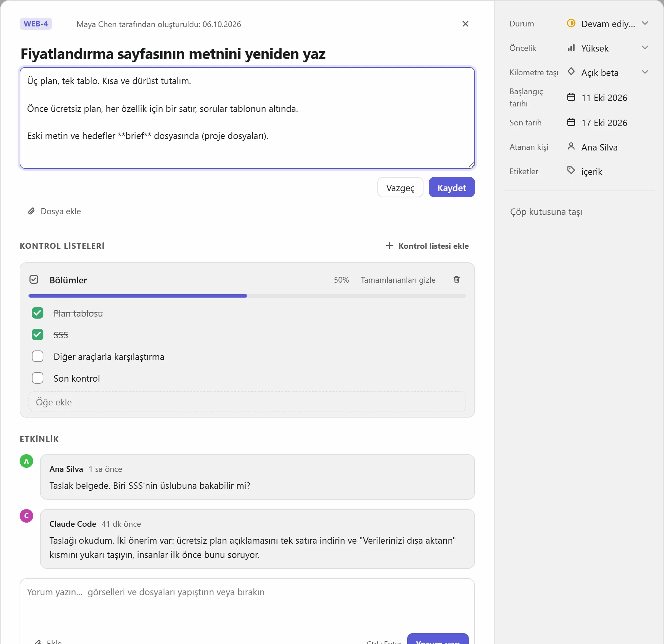Image resolution: width=664 pixels, height=644 pixels.
Task: Click Vazgeç to cancel description edit
Action: pyautogui.click(x=400, y=187)
